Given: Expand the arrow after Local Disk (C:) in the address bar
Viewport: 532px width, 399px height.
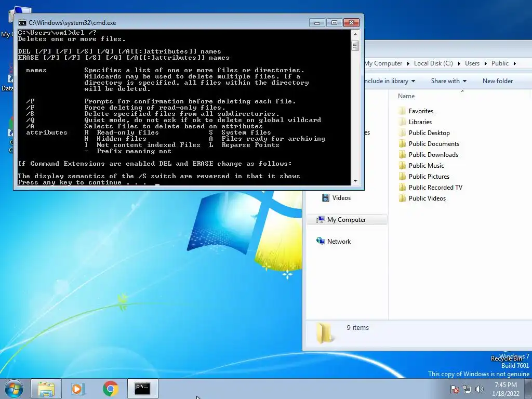Looking at the screenshot, I should click(459, 63).
